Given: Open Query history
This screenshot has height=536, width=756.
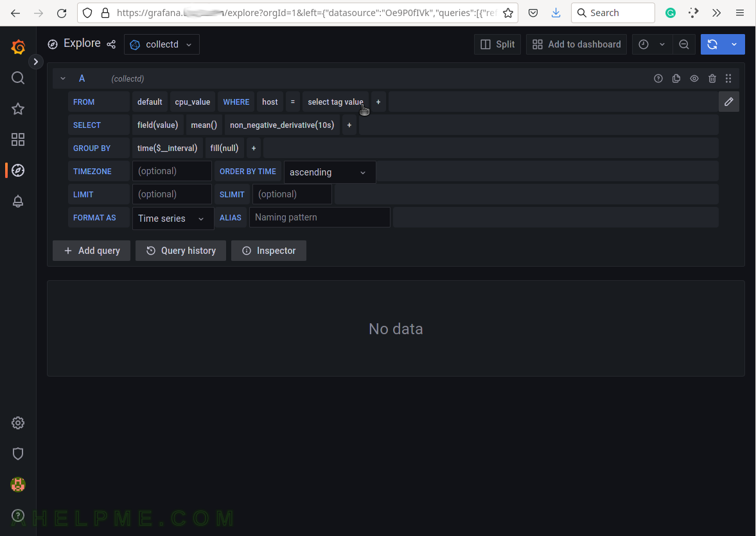Looking at the screenshot, I should 180,251.
